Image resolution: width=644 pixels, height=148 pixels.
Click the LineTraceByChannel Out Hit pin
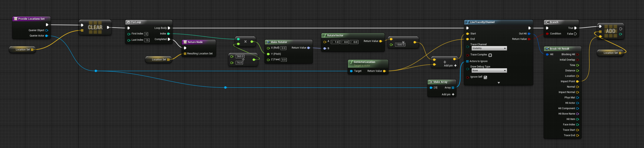(529, 34)
